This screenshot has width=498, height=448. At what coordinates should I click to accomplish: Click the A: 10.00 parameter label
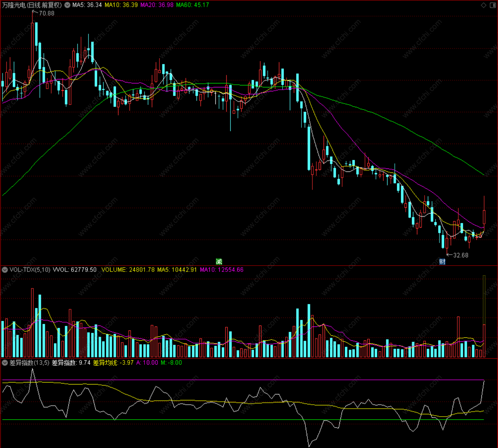tap(147, 363)
